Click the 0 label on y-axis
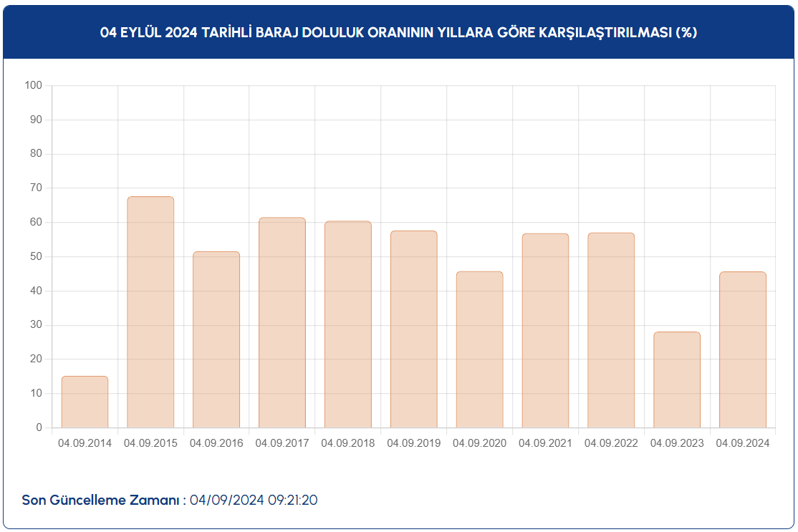 (x=39, y=427)
